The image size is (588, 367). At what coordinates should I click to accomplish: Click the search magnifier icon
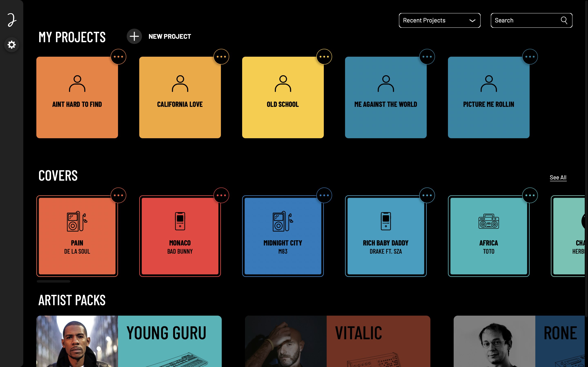coord(564,20)
